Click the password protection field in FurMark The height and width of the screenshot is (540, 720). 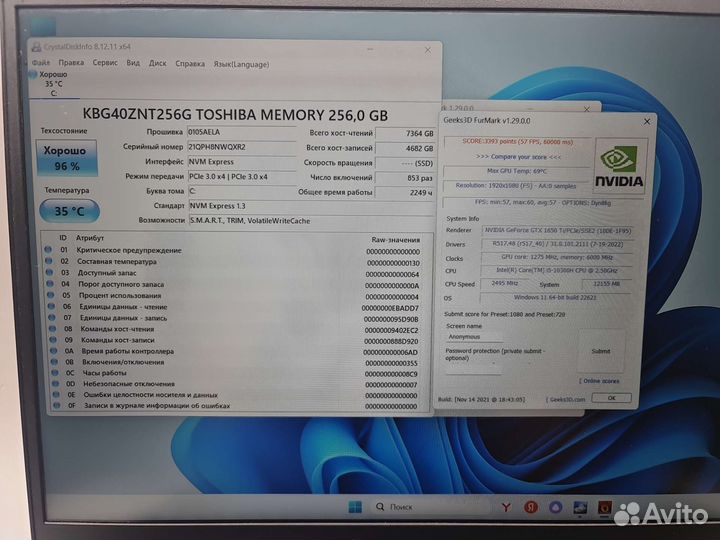tap(473, 369)
